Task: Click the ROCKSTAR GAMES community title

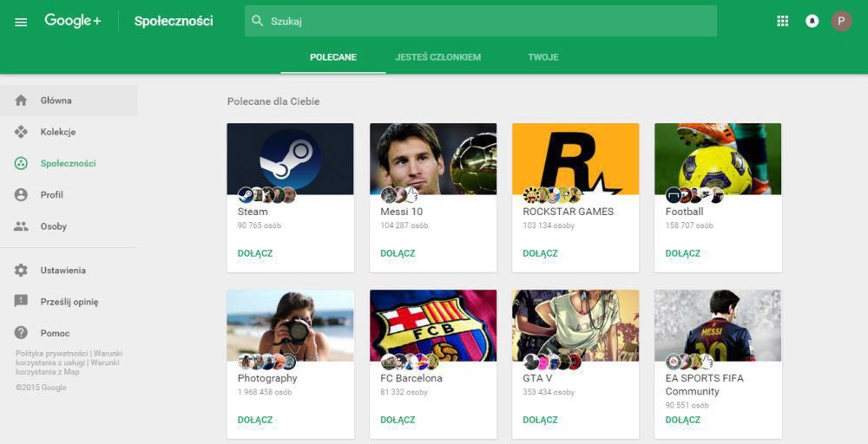Action: (x=568, y=212)
